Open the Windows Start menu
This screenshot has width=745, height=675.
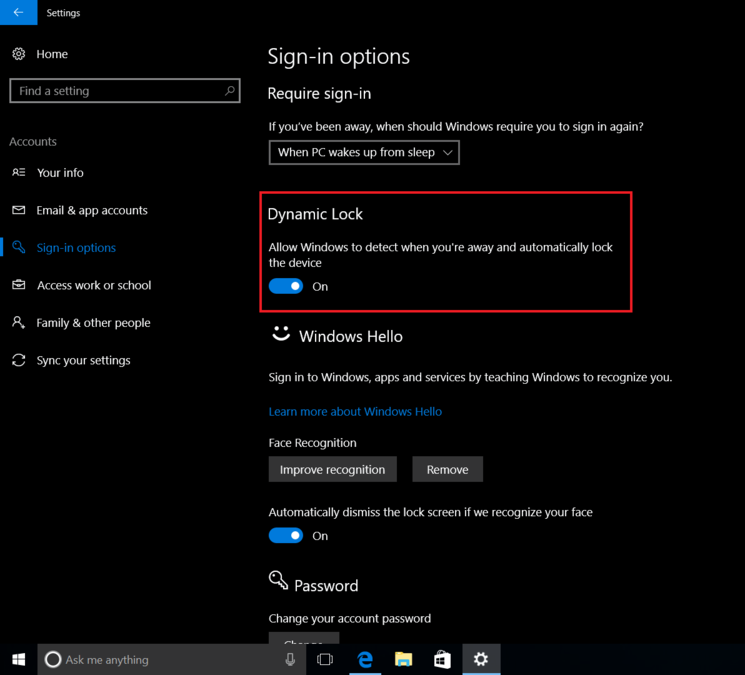click(18, 659)
